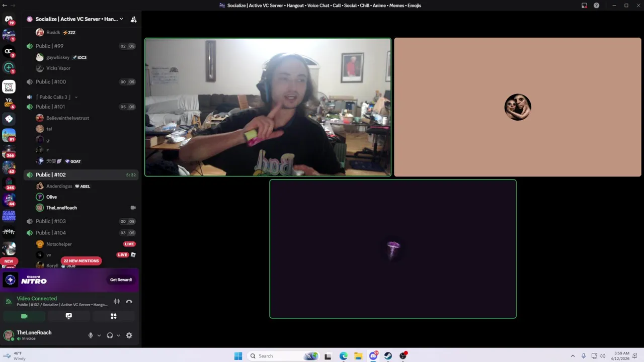Open the Activities launcher icon
Image resolution: width=644 pixels, height=362 pixels.
pos(113,316)
